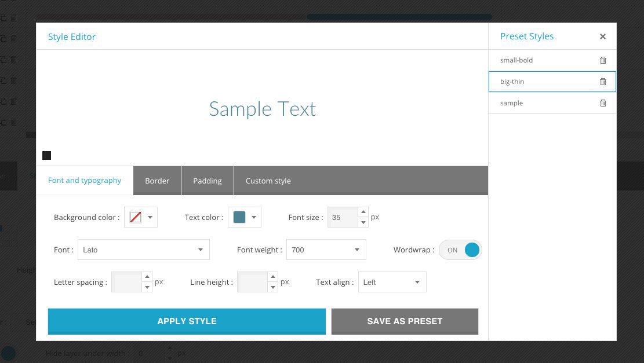Image resolution: width=644 pixels, height=363 pixels.
Task: Delete the sample preset with trash icon
Action: coord(603,103)
